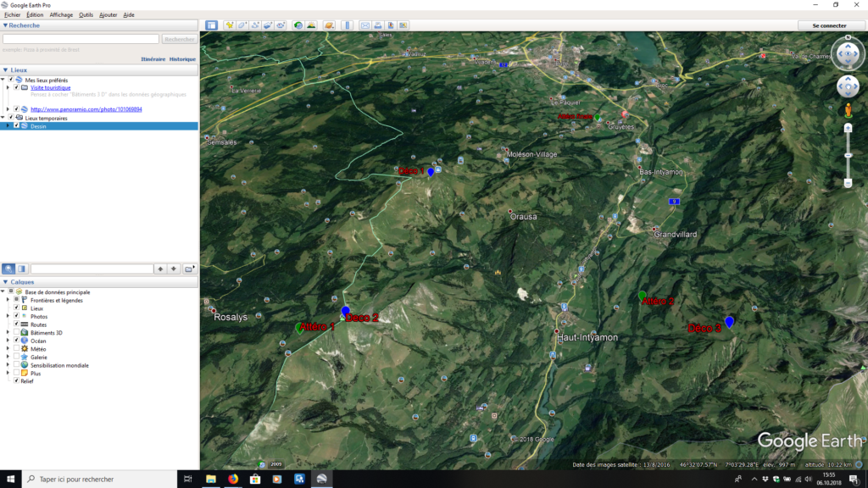
Task: Turn on the Météo layer checkbox
Action: click(x=16, y=349)
